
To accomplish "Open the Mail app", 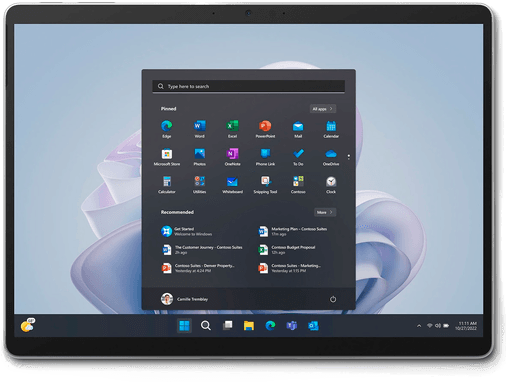I will (x=298, y=129).
